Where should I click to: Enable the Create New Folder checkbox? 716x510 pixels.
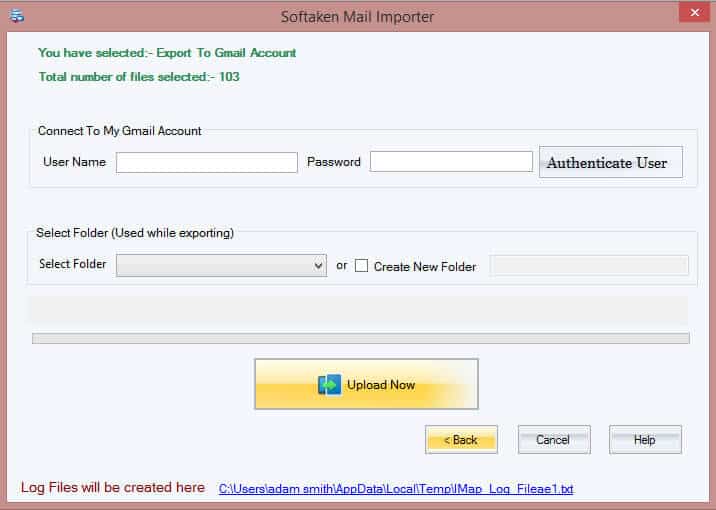click(361, 266)
